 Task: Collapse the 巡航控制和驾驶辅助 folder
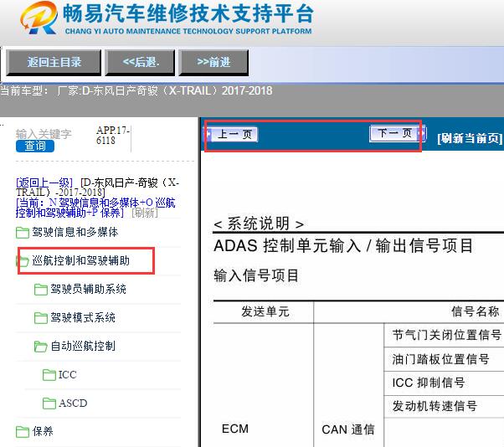[x=80, y=260]
